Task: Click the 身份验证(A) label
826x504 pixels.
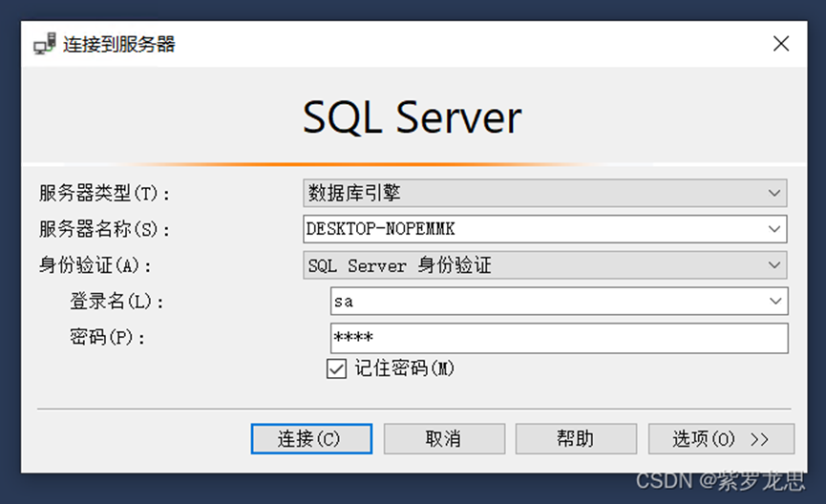Action: (95, 265)
